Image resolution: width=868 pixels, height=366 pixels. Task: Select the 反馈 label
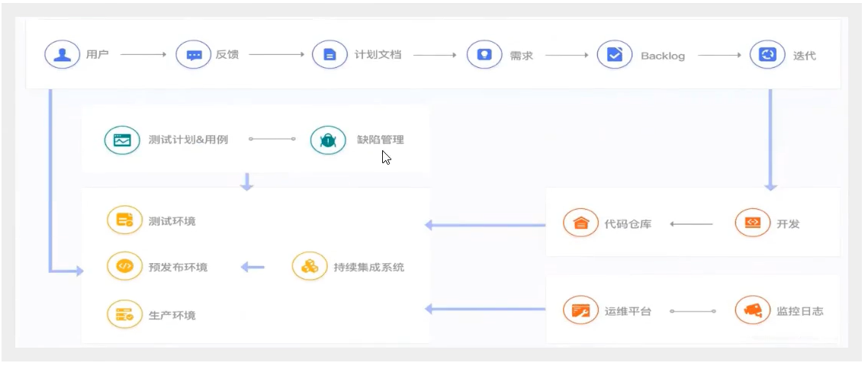click(227, 55)
